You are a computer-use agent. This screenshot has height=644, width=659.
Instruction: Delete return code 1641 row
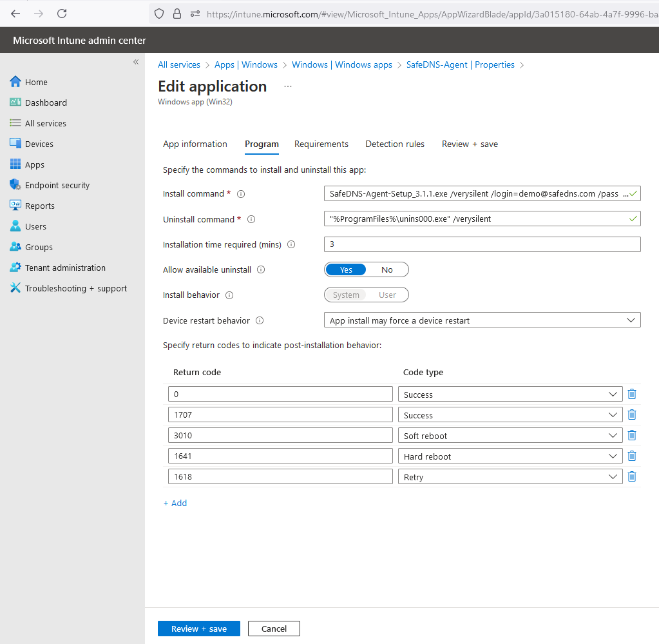[x=632, y=456]
